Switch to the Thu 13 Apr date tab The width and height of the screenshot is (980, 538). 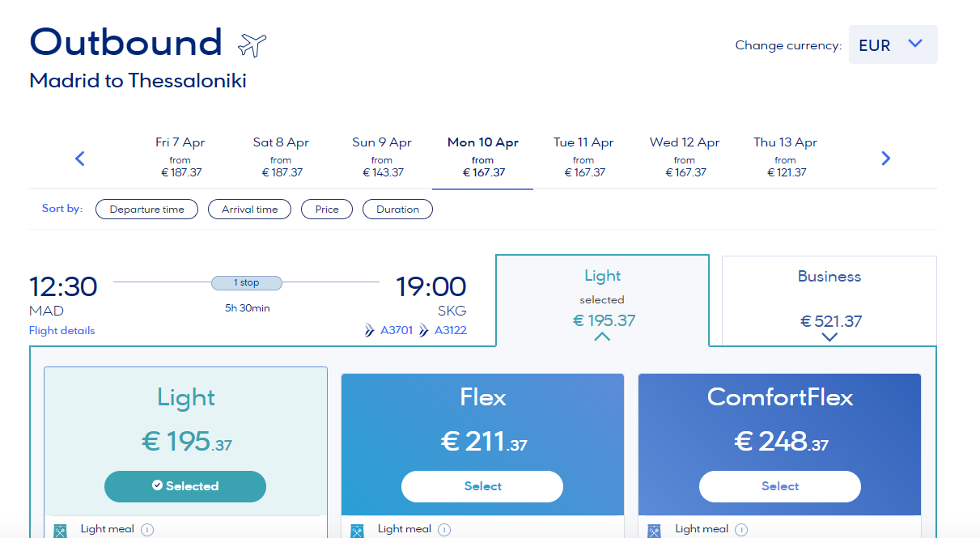[785, 156]
